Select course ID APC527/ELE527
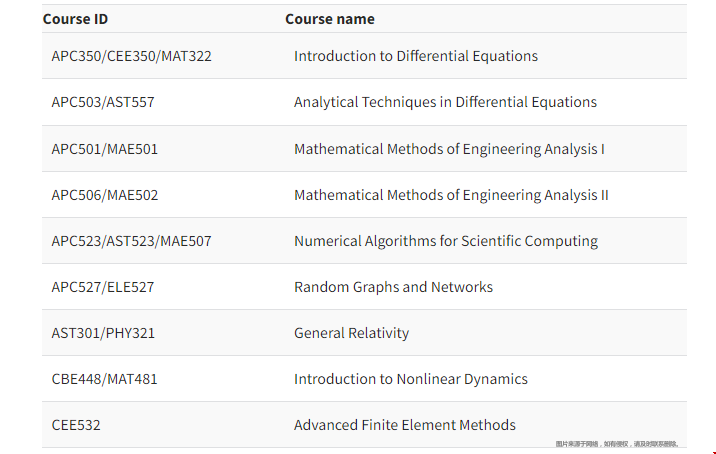716x454 pixels. [x=103, y=287]
